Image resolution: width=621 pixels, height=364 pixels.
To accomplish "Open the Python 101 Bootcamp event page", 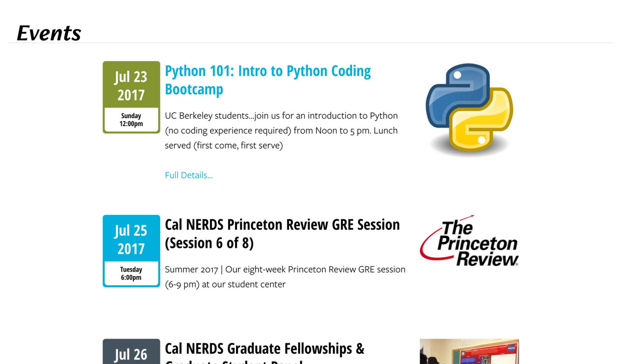I will (268, 79).
